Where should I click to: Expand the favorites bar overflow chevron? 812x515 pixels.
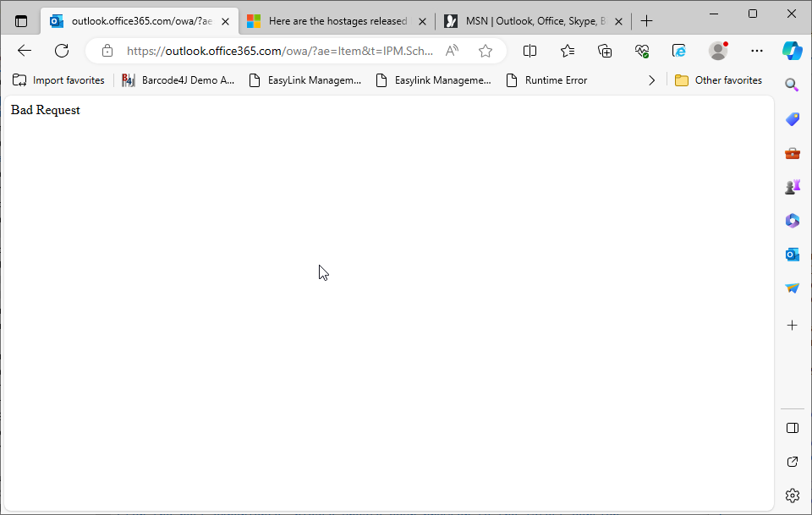pos(651,79)
